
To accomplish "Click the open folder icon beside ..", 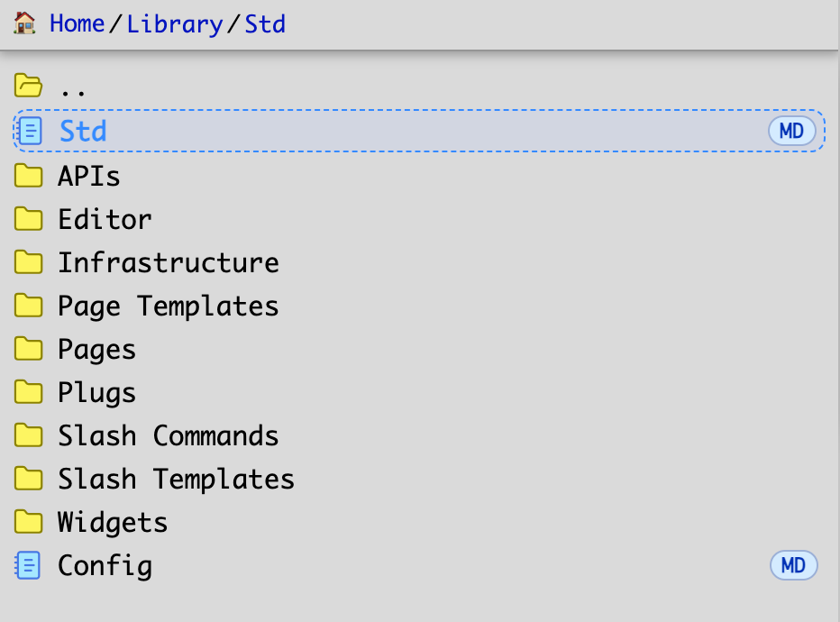I will (29, 87).
